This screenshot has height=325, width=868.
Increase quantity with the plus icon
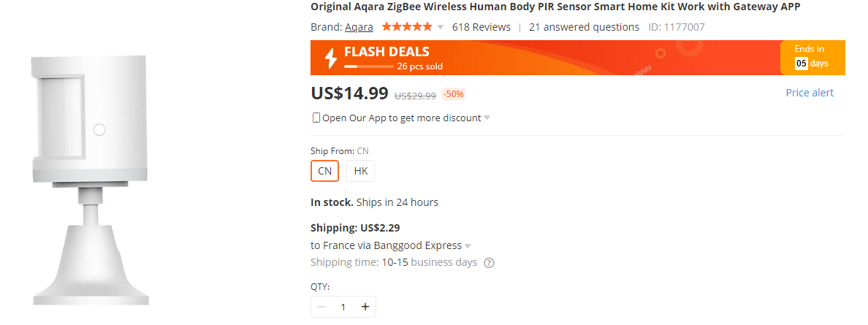point(365,307)
